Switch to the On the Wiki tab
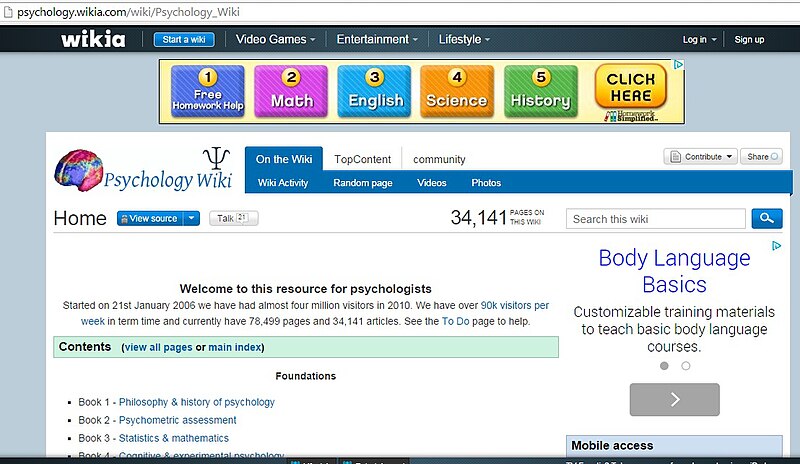The image size is (800, 464). pyautogui.click(x=284, y=159)
